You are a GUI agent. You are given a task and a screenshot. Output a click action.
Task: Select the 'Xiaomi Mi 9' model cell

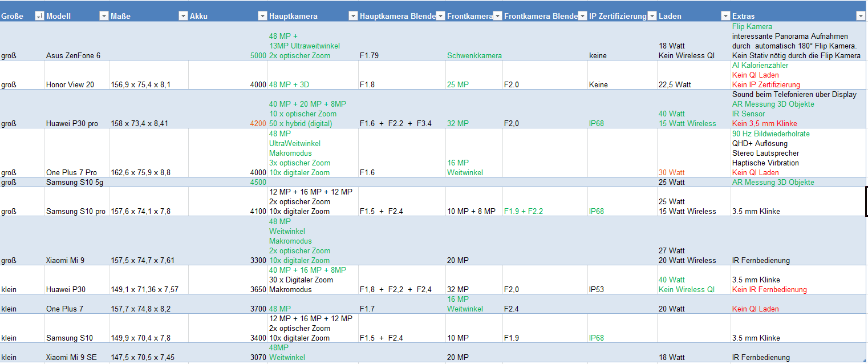point(76,240)
